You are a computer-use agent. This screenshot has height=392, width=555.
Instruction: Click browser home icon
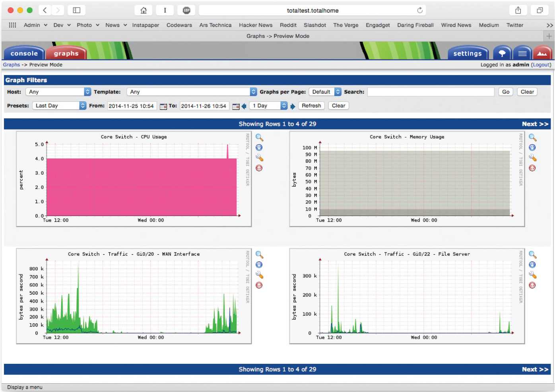coord(144,10)
